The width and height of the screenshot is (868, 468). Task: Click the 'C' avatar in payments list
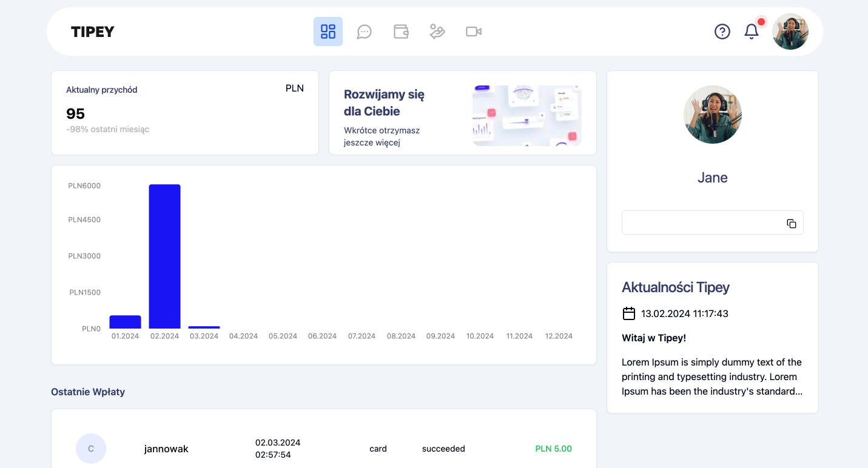tap(91, 449)
